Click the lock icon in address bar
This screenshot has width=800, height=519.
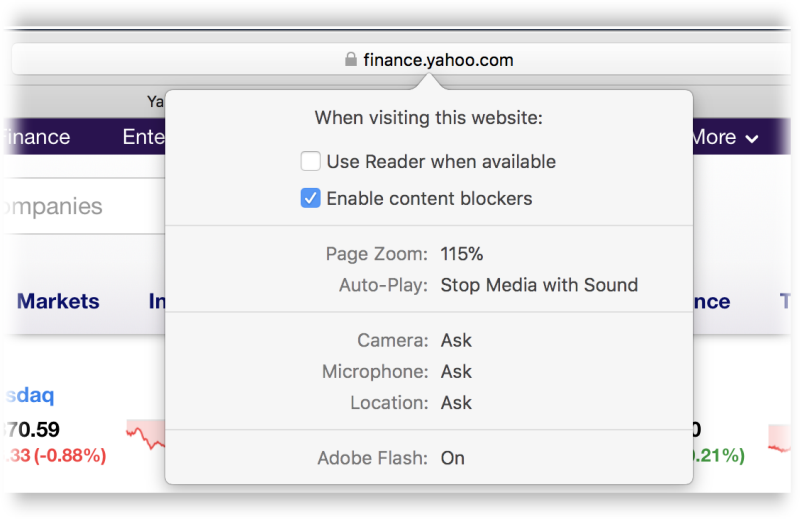(x=351, y=59)
